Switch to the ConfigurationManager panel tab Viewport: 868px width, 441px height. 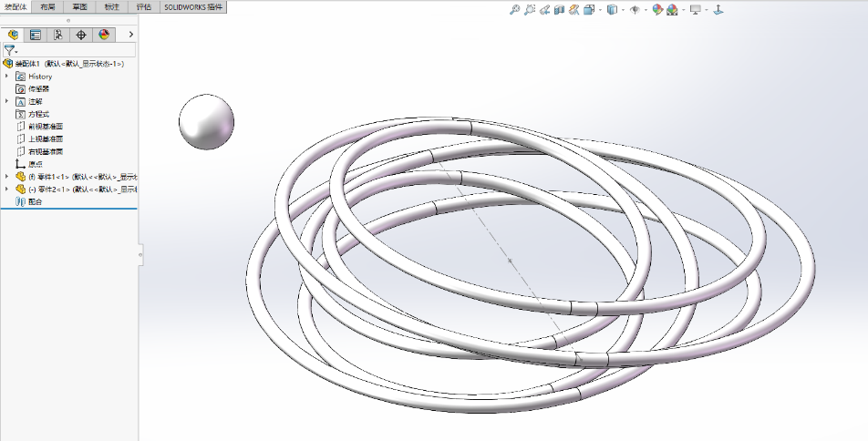point(58,35)
